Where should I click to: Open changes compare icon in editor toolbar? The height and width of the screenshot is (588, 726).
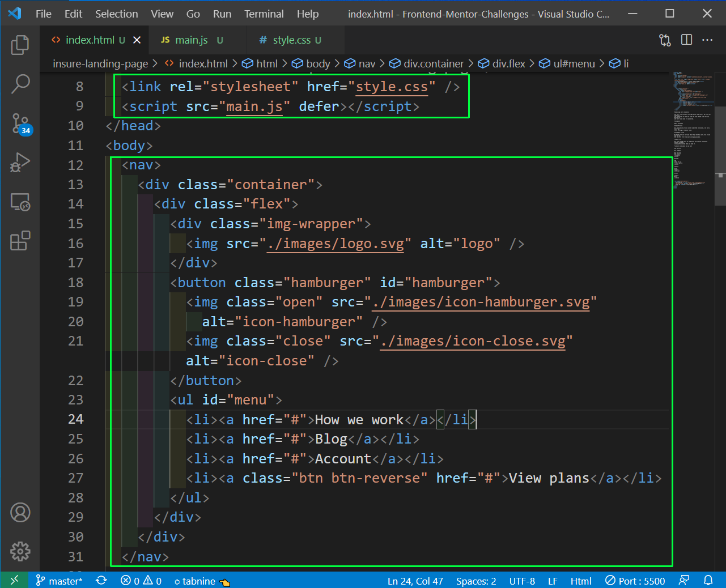coord(665,40)
